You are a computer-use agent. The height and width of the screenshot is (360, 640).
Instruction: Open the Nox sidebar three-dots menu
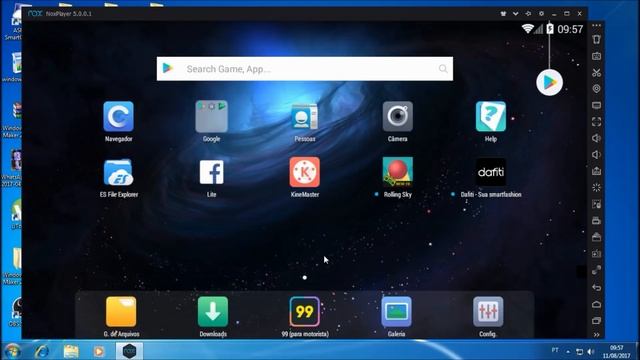(x=596, y=25)
